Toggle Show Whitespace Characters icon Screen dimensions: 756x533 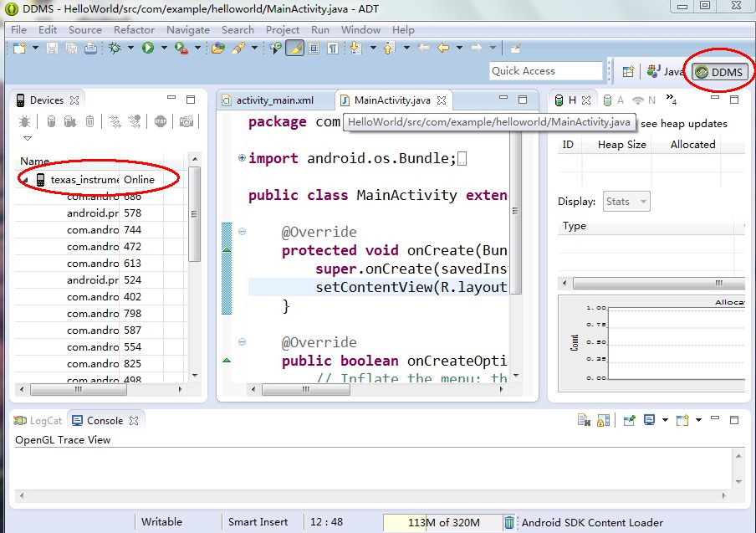333,48
